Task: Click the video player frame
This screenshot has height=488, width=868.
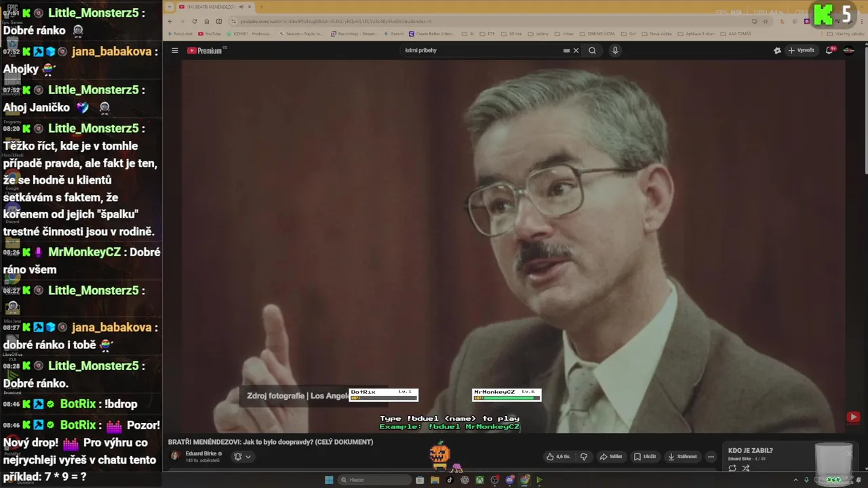Action: click(x=513, y=245)
